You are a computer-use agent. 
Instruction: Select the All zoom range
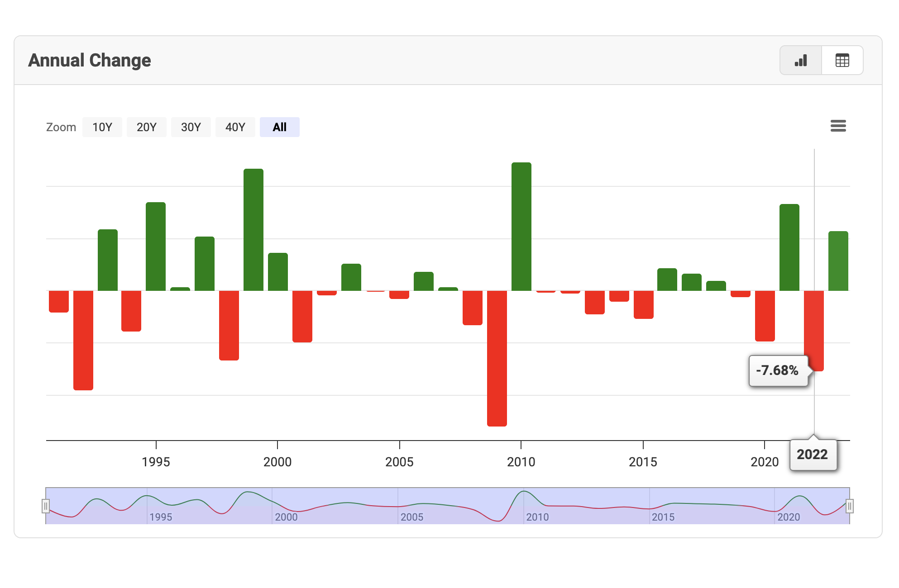(x=280, y=127)
